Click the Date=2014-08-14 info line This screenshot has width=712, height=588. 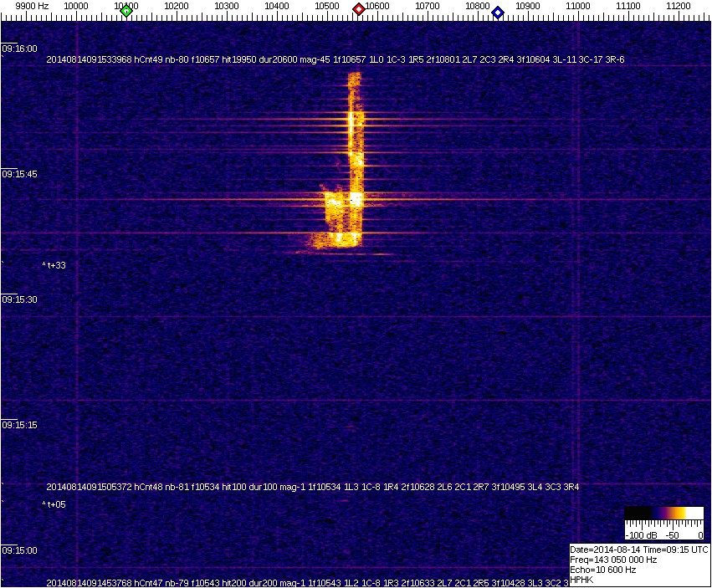[x=639, y=550]
